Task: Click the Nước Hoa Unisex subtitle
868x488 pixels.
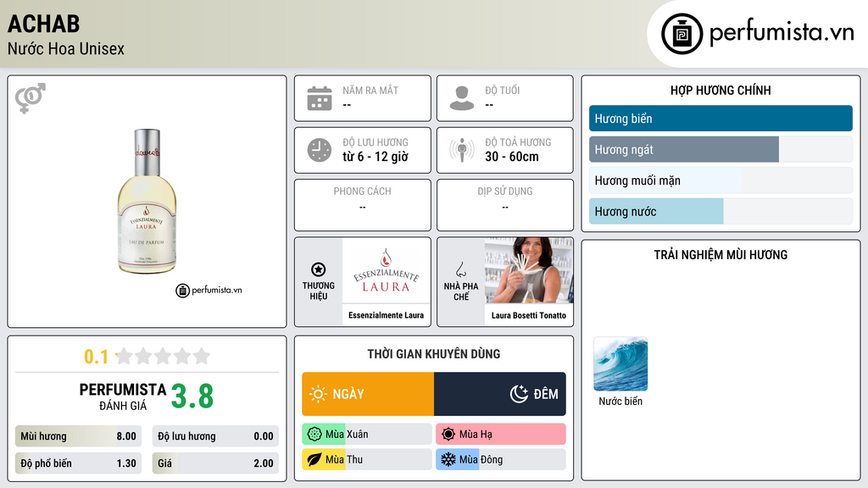Action: click(66, 48)
